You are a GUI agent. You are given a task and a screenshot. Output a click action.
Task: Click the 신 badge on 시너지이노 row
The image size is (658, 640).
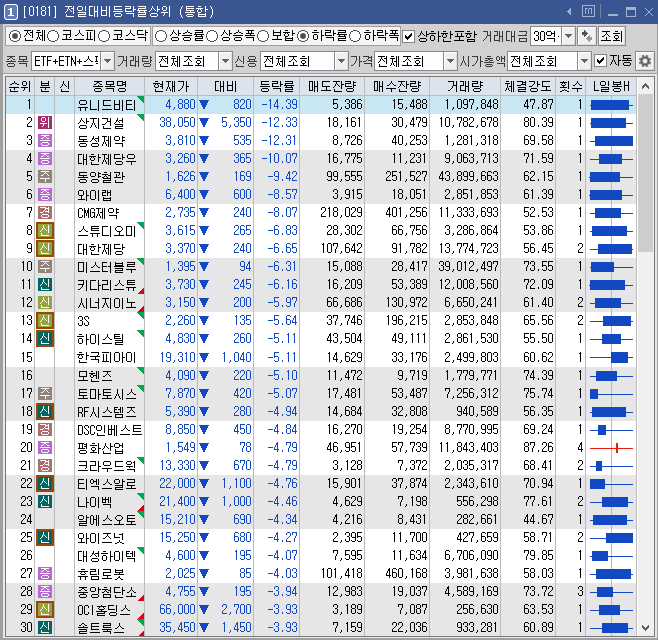(x=45, y=303)
